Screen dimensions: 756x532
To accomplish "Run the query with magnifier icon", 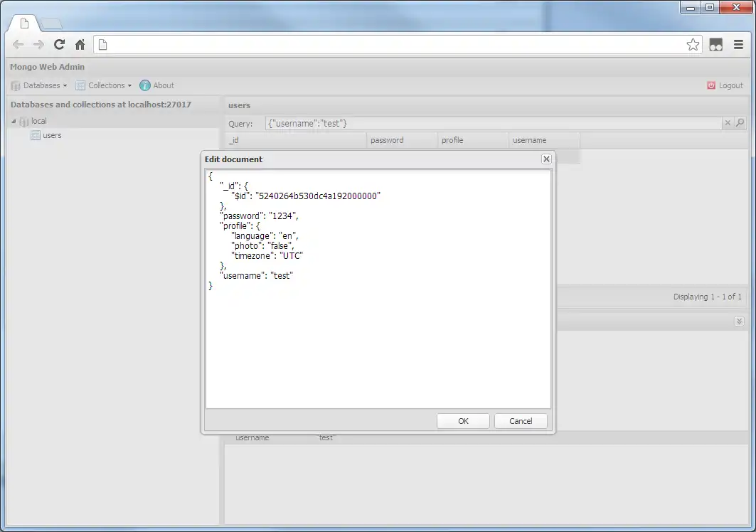I will pos(740,123).
